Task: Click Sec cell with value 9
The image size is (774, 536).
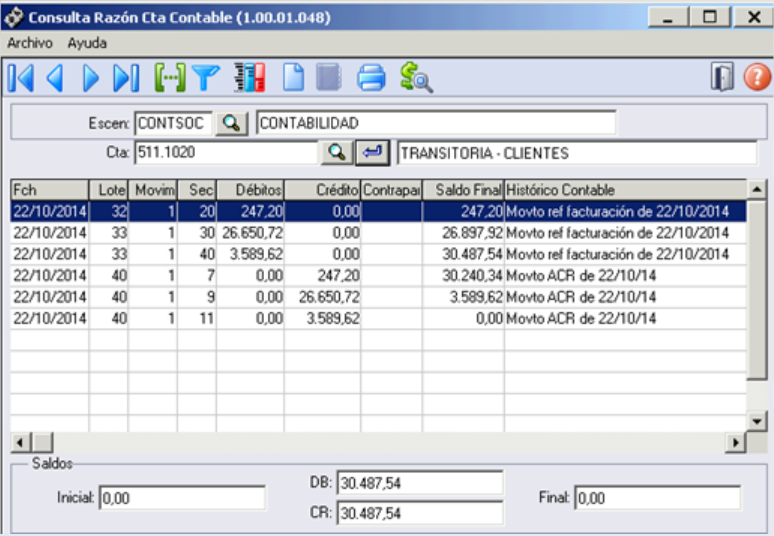Action: click(x=196, y=297)
